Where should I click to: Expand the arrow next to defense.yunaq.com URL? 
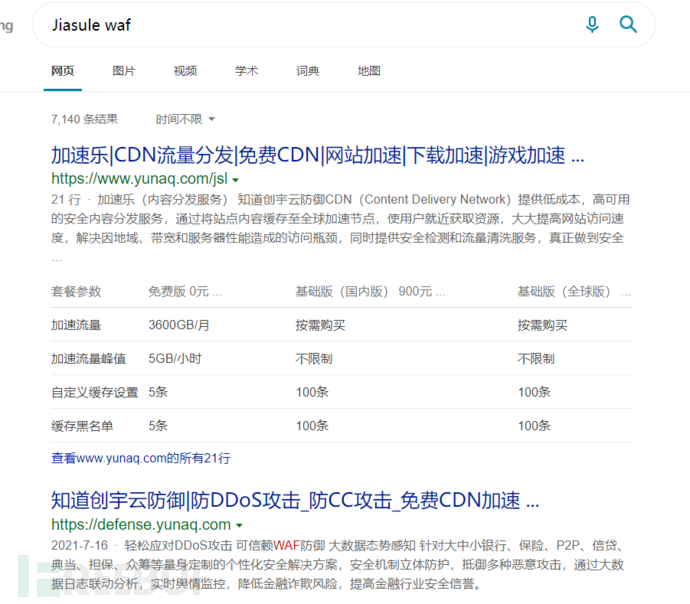239,525
